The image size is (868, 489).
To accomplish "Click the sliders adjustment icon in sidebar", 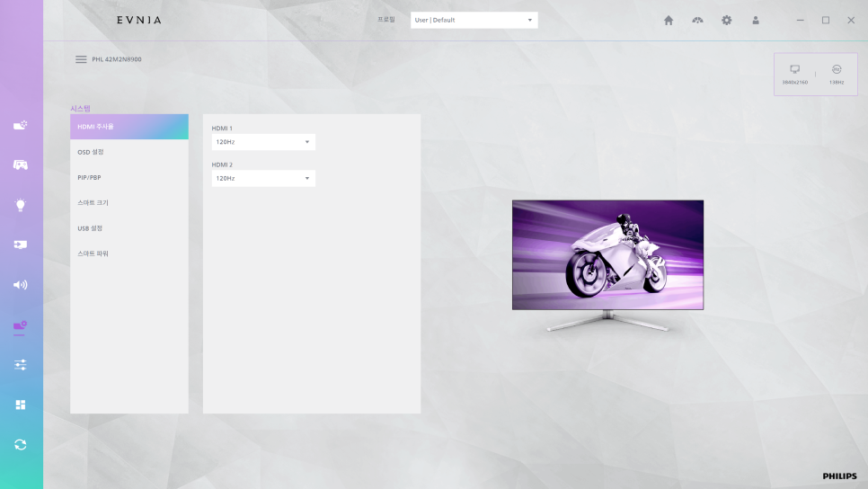I will [x=21, y=365].
